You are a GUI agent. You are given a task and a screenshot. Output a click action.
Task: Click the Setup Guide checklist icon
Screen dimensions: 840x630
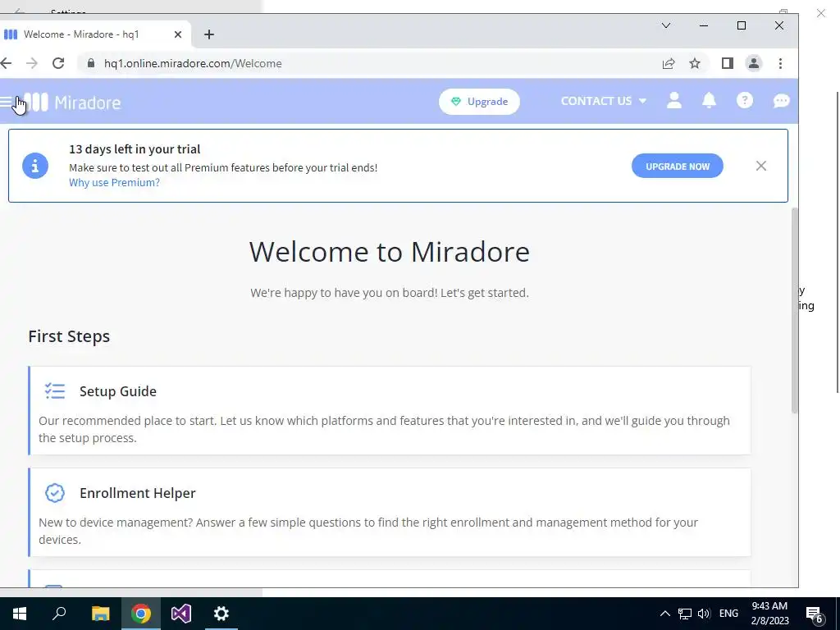[x=55, y=391]
